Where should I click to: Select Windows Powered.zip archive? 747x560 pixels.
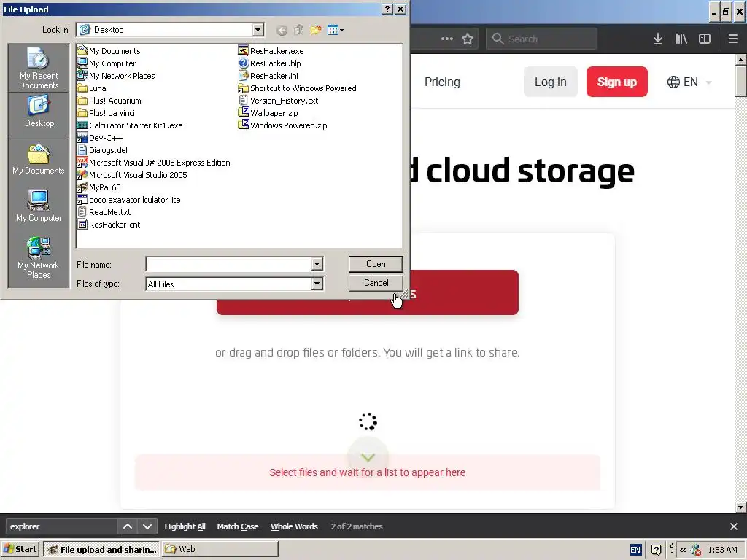click(282, 125)
